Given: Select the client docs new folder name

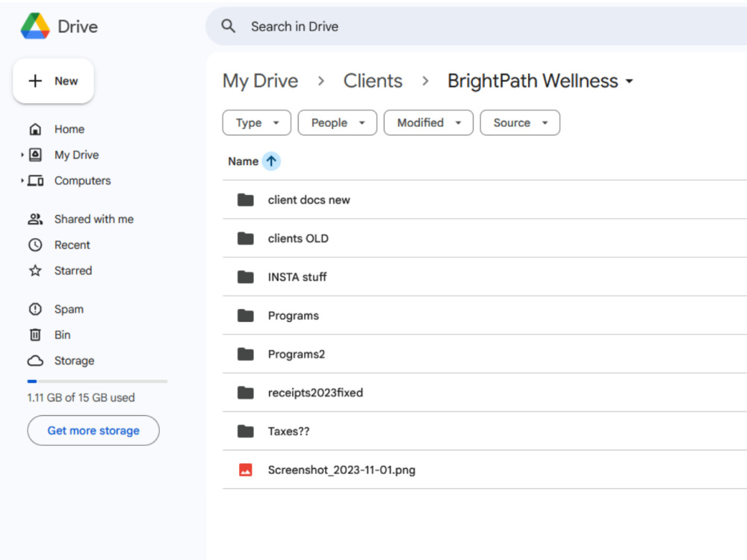Looking at the screenshot, I should tap(309, 200).
